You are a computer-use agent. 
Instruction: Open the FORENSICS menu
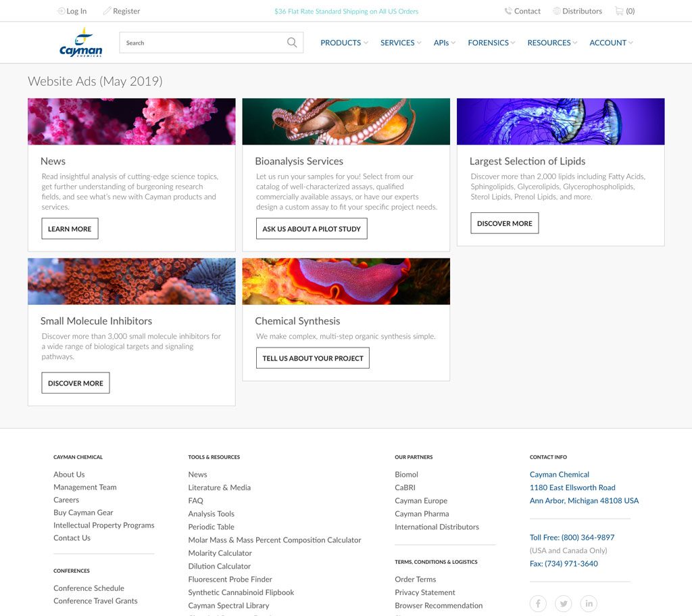[x=491, y=43]
